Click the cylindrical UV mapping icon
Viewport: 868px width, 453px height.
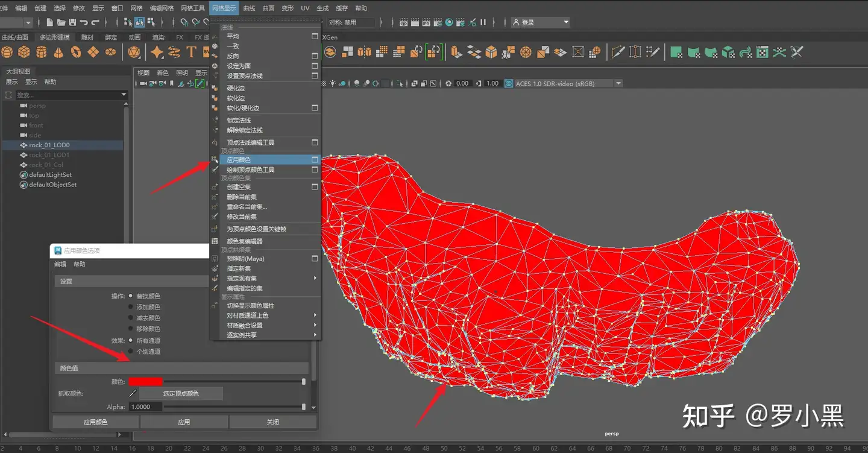(694, 52)
